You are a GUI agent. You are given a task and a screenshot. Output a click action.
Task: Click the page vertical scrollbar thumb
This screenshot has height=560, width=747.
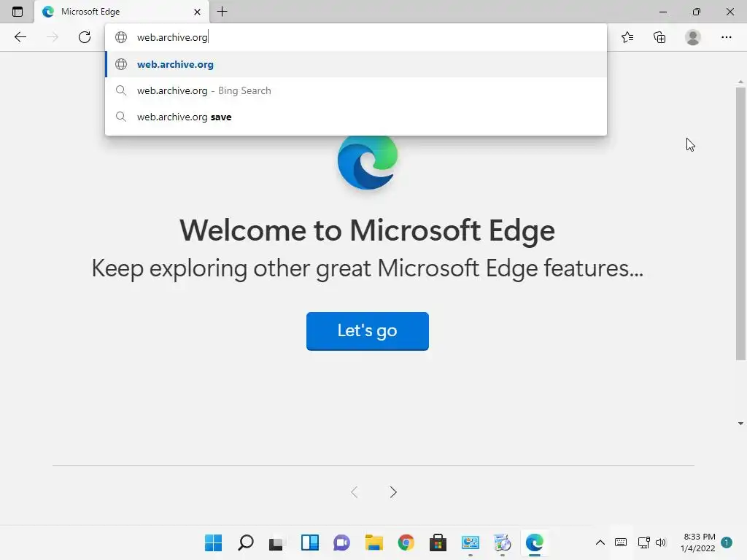pos(740,224)
